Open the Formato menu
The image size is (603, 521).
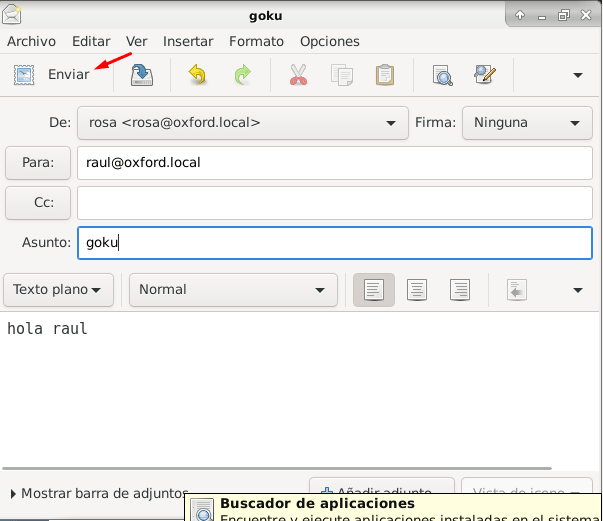[x=257, y=41]
